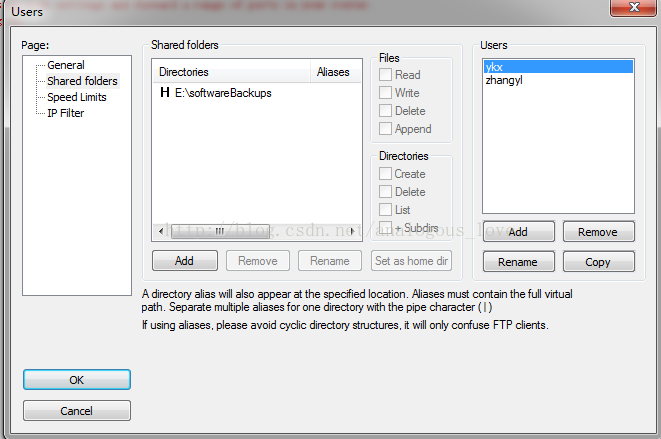Enable the List directories checkbox
Image resolution: width=661 pixels, height=439 pixels.
[x=385, y=210]
